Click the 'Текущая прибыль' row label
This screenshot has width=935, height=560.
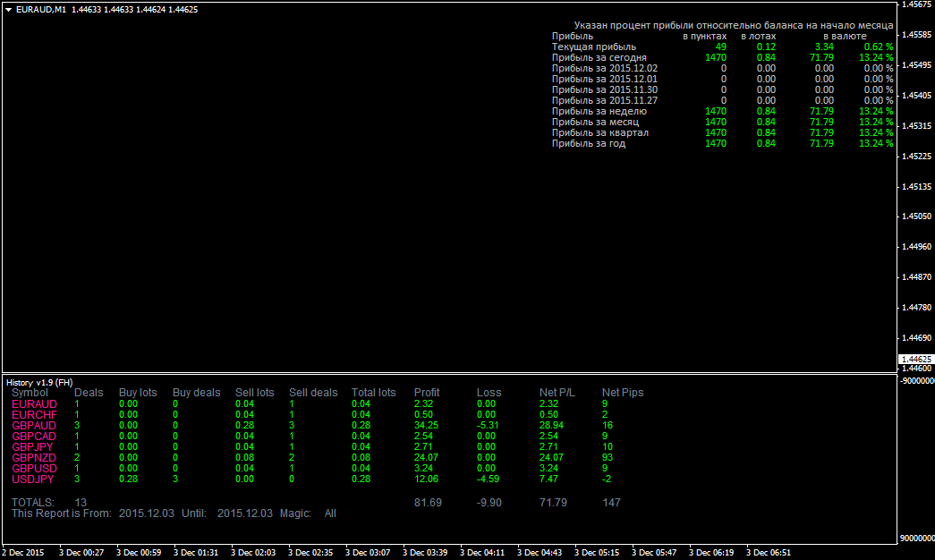point(594,47)
